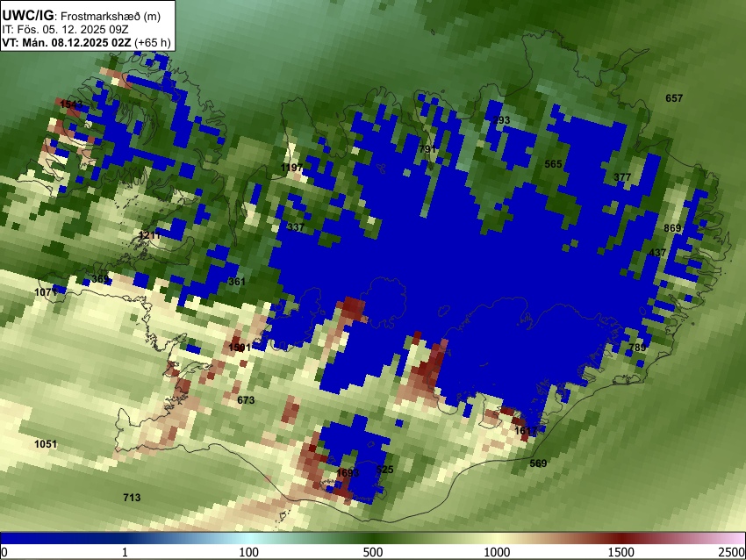Click the 525 map label
Screen dimensions: 746x560
[x=384, y=470]
